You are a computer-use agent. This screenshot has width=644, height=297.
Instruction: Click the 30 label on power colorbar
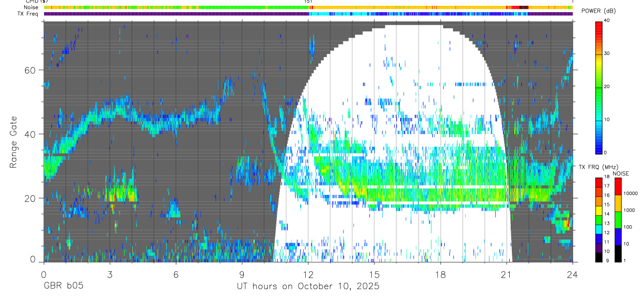[x=607, y=53]
